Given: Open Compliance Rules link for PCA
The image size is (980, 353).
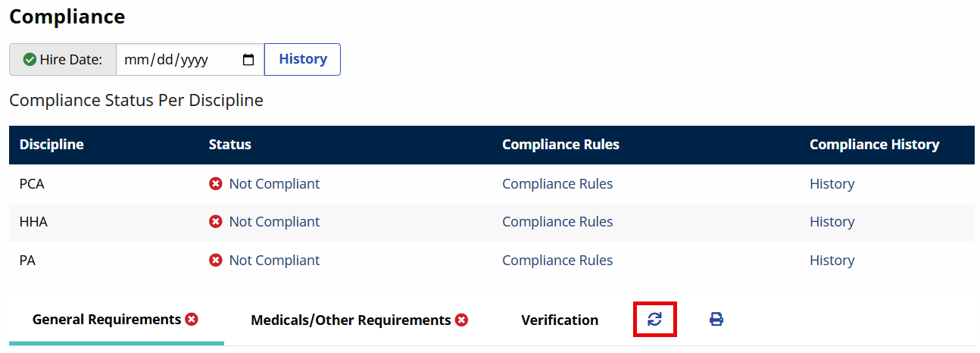Looking at the screenshot, I should tap(557, 184).
